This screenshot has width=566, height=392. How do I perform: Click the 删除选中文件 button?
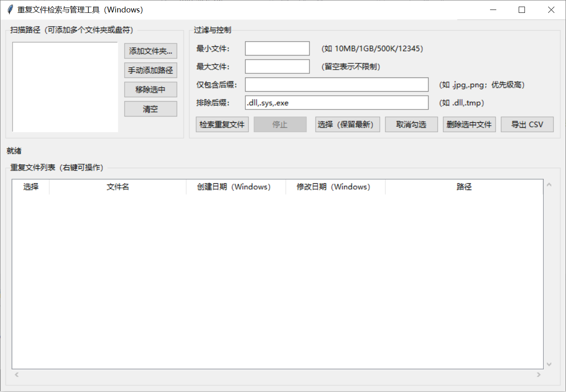point(469,124)
